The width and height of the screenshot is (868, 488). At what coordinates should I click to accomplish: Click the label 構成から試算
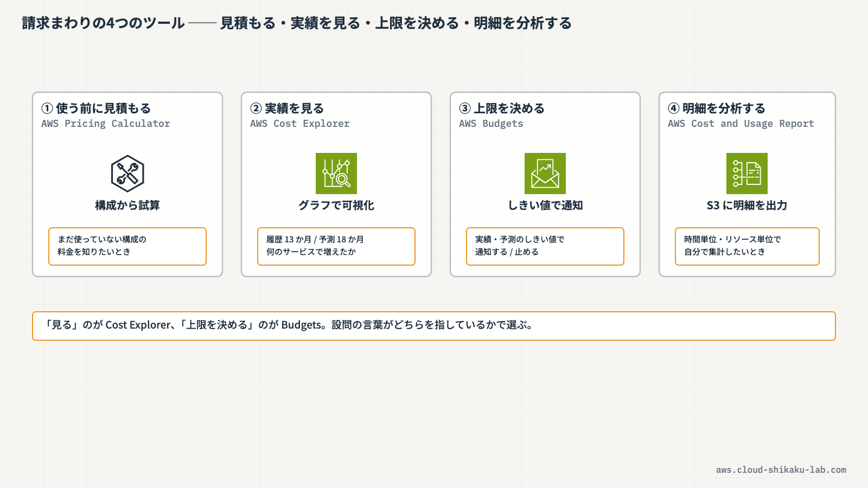[x=127, y=206]
